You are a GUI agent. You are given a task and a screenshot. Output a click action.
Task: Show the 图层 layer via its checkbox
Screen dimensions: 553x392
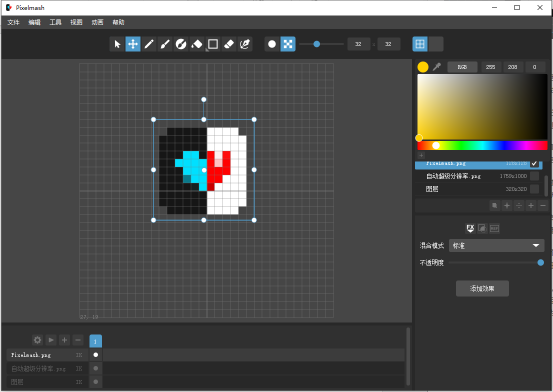[534, 189]
